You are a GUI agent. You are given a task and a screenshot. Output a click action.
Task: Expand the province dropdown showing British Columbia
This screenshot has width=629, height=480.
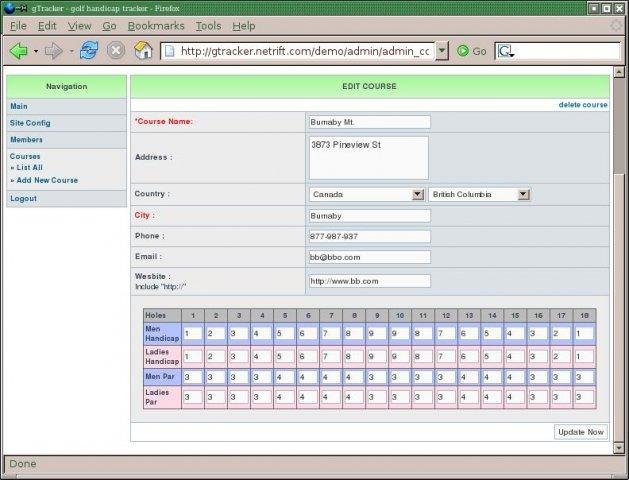[479, 194]
